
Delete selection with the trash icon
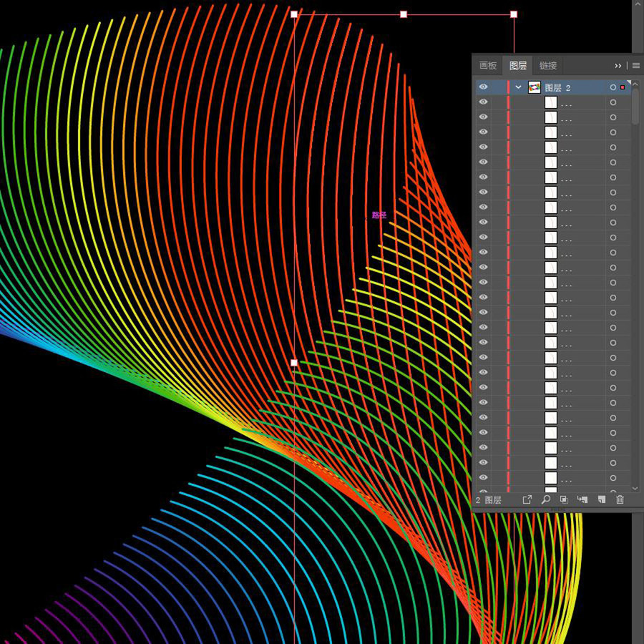620,499
